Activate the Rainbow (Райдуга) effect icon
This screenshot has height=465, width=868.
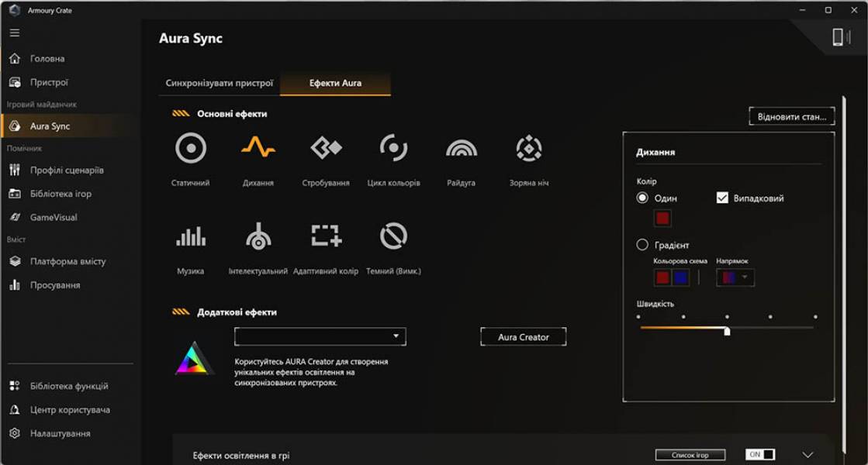pyautogui.click(x=461, y=148)
